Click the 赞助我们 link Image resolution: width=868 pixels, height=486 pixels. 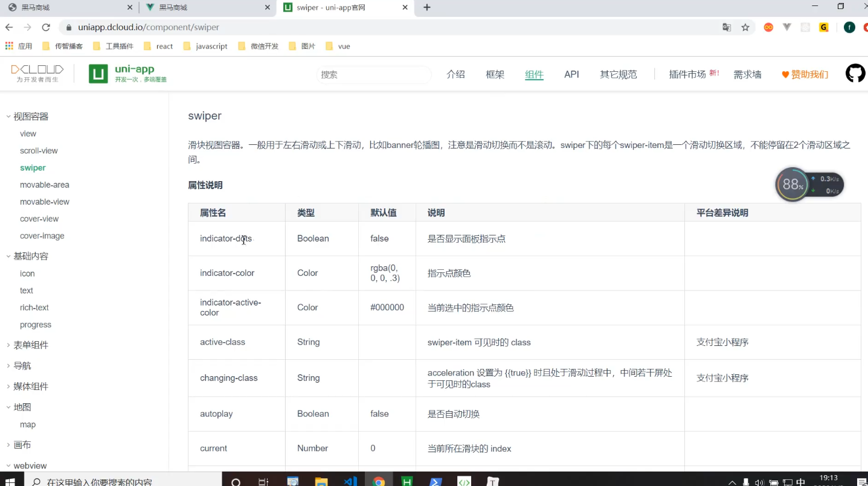[x=809, y=74]
